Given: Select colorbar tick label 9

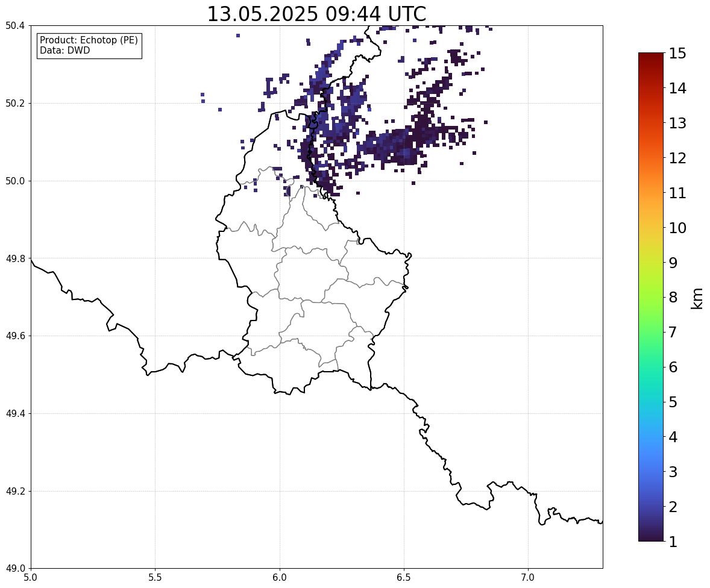Looking at the screenshot, I should click(x=673, y=263).
